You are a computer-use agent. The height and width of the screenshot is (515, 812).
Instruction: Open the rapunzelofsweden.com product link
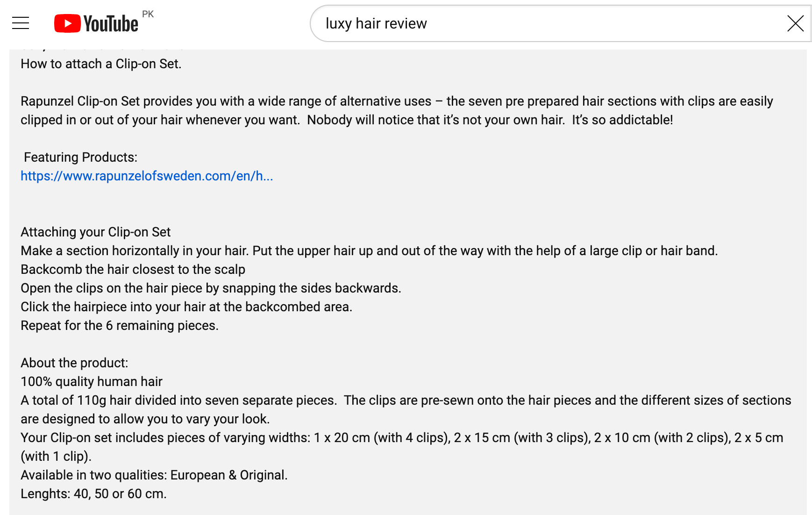(147, 176)
